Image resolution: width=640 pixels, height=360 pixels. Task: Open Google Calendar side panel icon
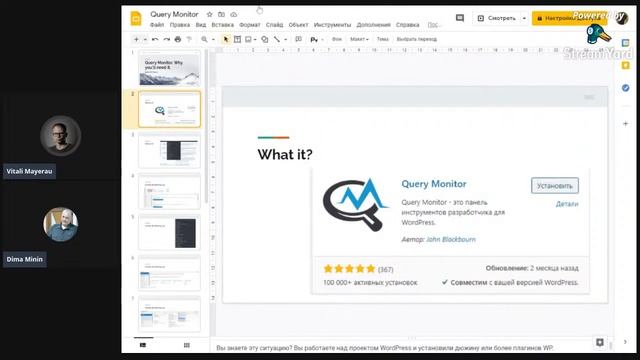click(625, 43)
